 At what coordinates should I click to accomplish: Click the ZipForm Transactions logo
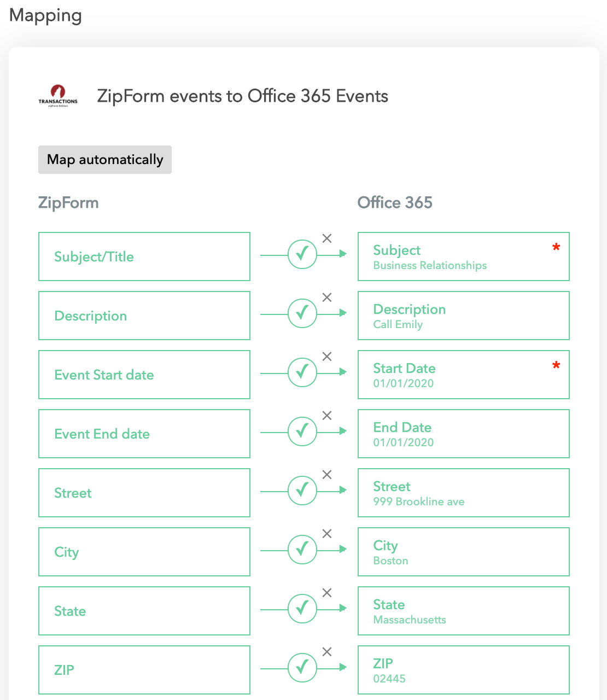point(58,96)
